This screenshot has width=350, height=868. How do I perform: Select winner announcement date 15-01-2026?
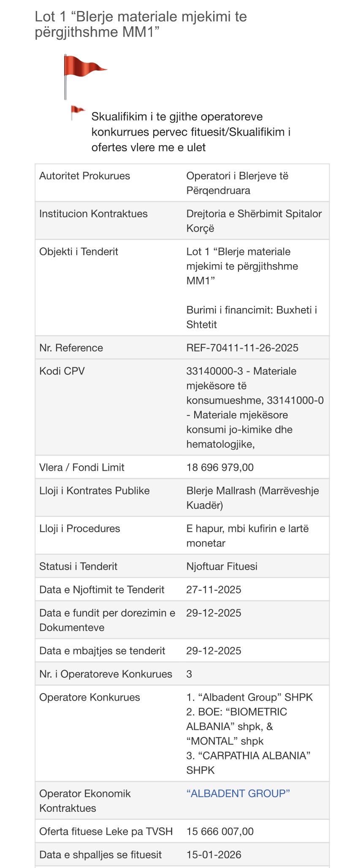pyautogui.click(x=214, y=854)
